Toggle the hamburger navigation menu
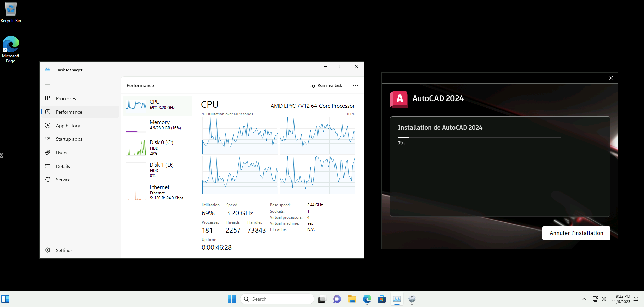644x307 pixels. (48, 85)
